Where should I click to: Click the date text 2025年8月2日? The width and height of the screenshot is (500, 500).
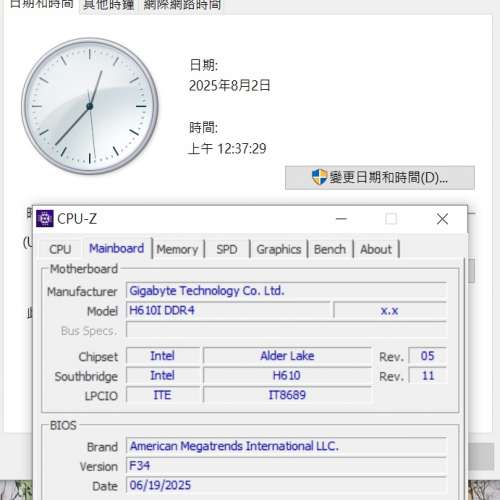(229, 86)
